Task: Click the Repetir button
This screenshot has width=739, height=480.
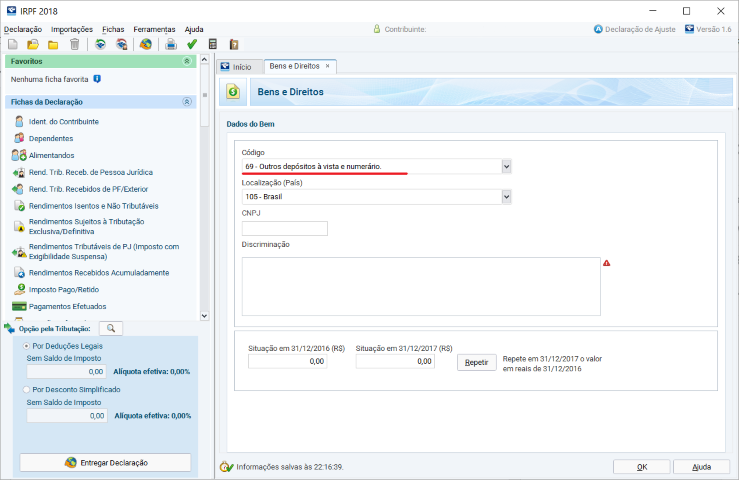Action: coord(477,361)
